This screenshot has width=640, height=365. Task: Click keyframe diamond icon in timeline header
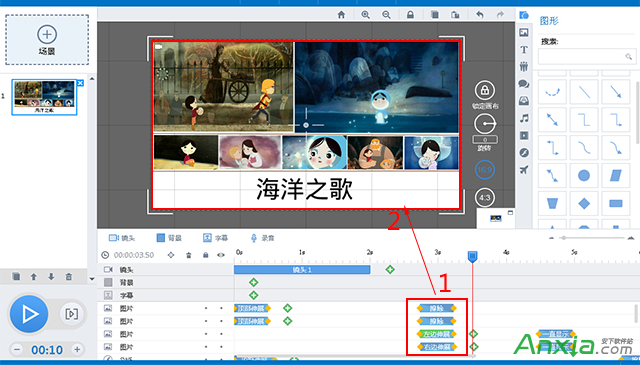click(171, 255)
